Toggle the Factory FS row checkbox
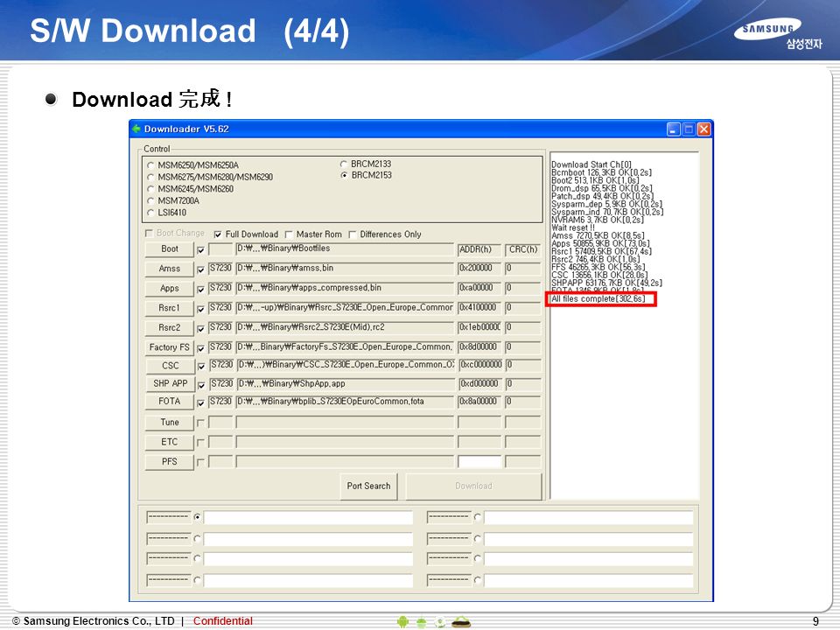This screenshot has height=630, width=840. coord(201,348)
